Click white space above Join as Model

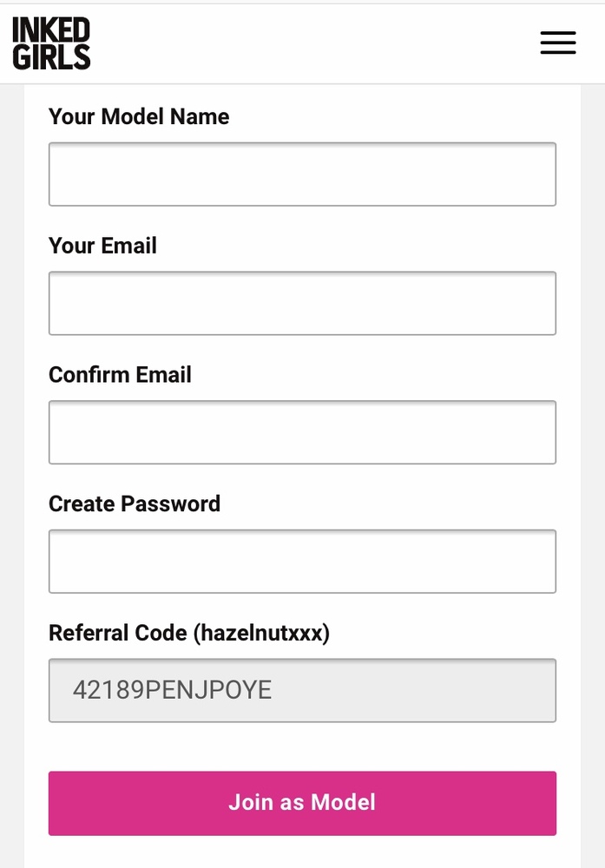(x=302, y=746)
